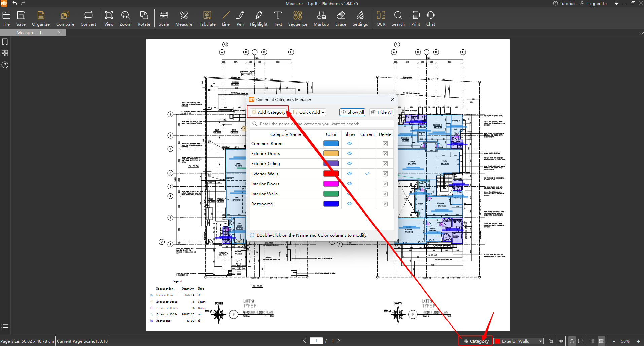Open the Exterior Walls category dropdown
The image size is (644, 346).
click(x=518, y=341)
